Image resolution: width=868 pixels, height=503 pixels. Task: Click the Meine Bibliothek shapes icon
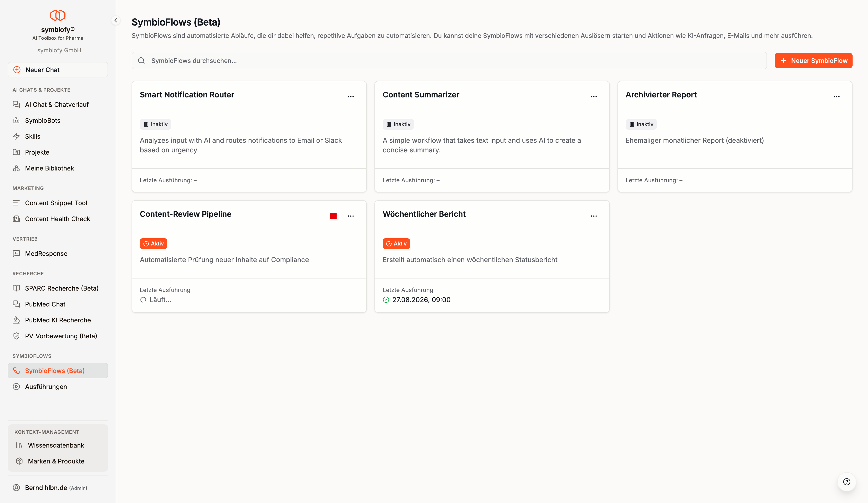click(16, 168)
